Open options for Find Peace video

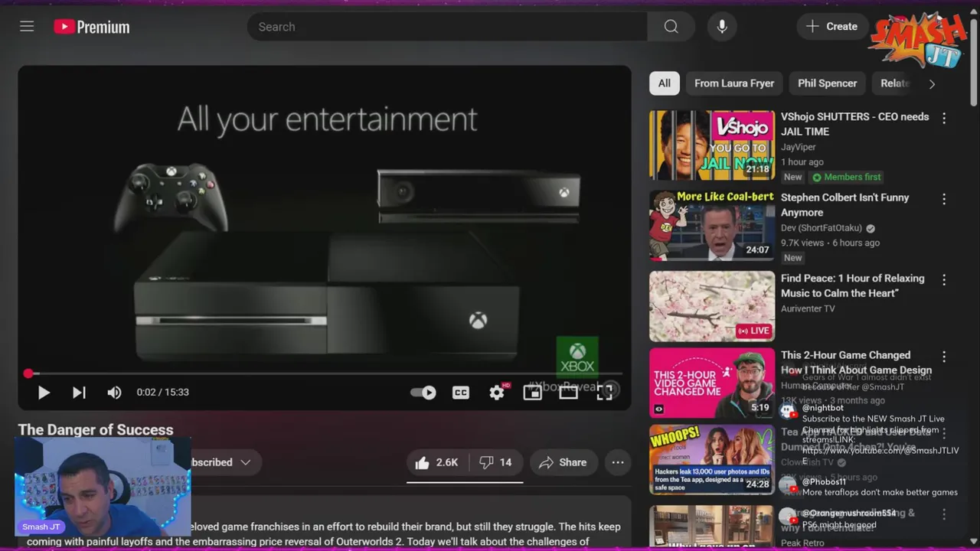pyautogui.click(x=944, y=280)
